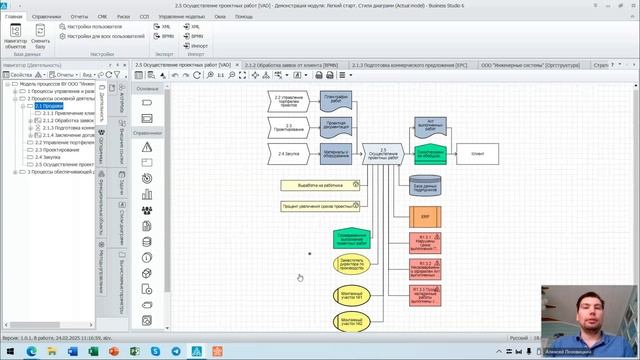Click the print icon in diagram toolbar

[319, 75]
